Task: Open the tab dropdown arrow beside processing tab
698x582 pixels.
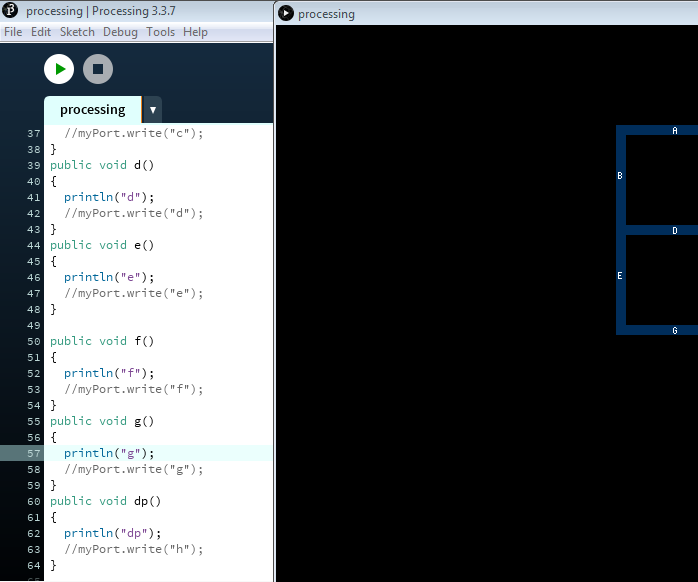Action: pyautogui.click(x=153, y=110)
